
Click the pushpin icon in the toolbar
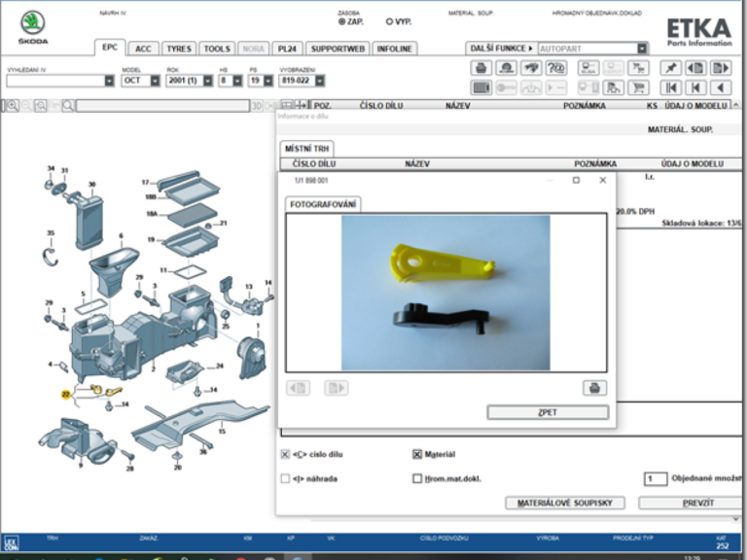tap(670, 68)
